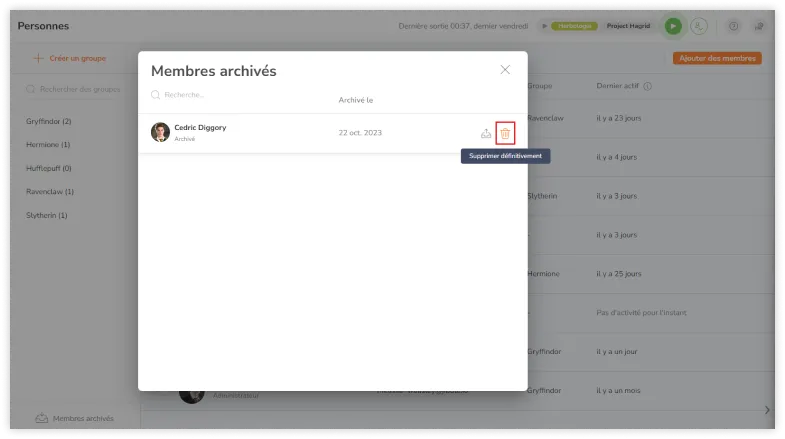Open the help question mark icon
The image size is (785, 439).
coord(734,27)
